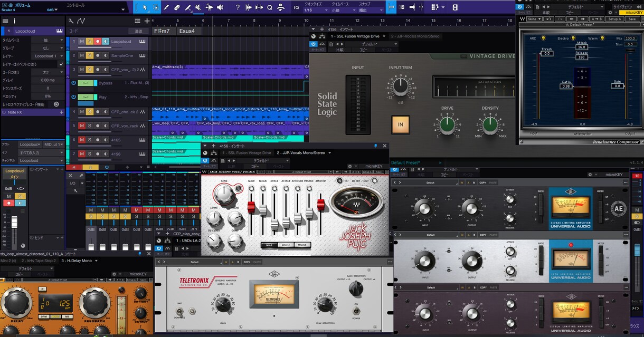Unmute track 5 CFP_vox rack
The width and height of the screenshot is (644, 337).
(81, 126)
